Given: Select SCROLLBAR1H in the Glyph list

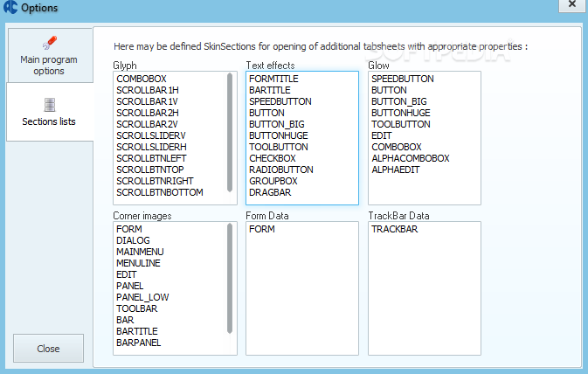Looking at the screenshot, I should (x=148, y=90).
